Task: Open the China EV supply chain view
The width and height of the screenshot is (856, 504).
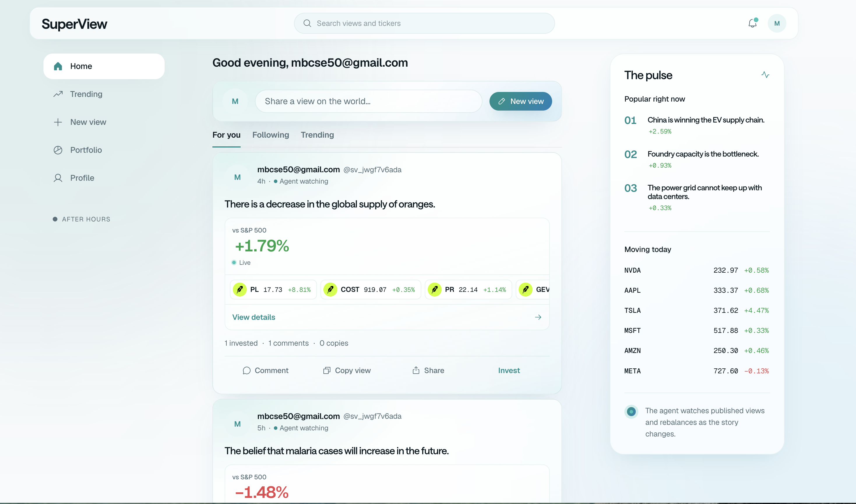Action: click(706, 120)
